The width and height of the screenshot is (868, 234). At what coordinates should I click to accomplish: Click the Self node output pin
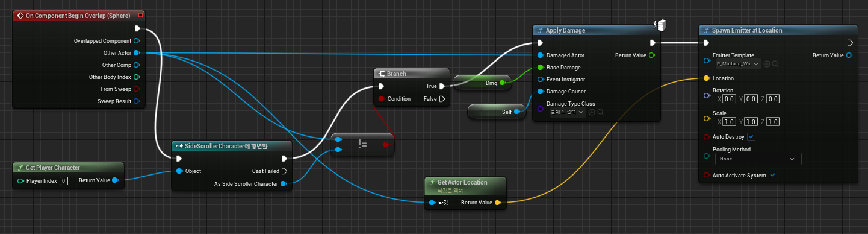click(x=517, y=112)
